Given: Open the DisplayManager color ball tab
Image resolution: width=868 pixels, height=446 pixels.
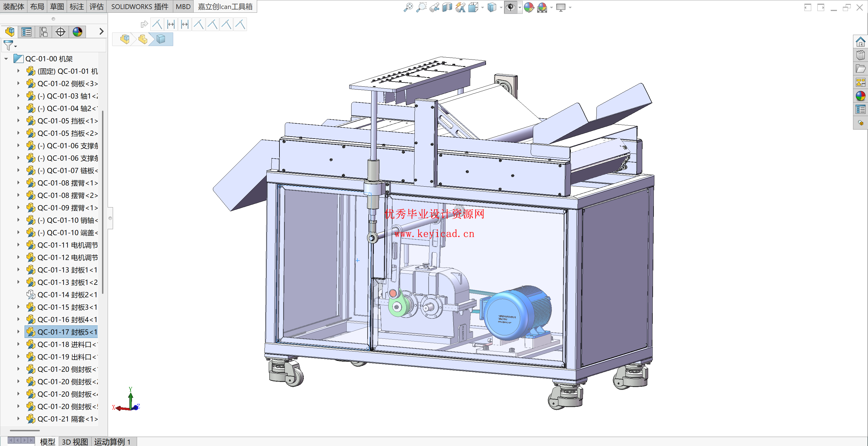Looking at the screenshot, I should [x=77, y=32].
